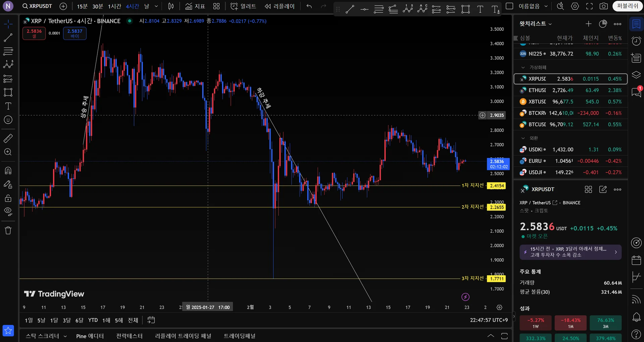Screen dimensions: 644x342
Task: Toggle fullscreen mode
Action: point(589,6)
